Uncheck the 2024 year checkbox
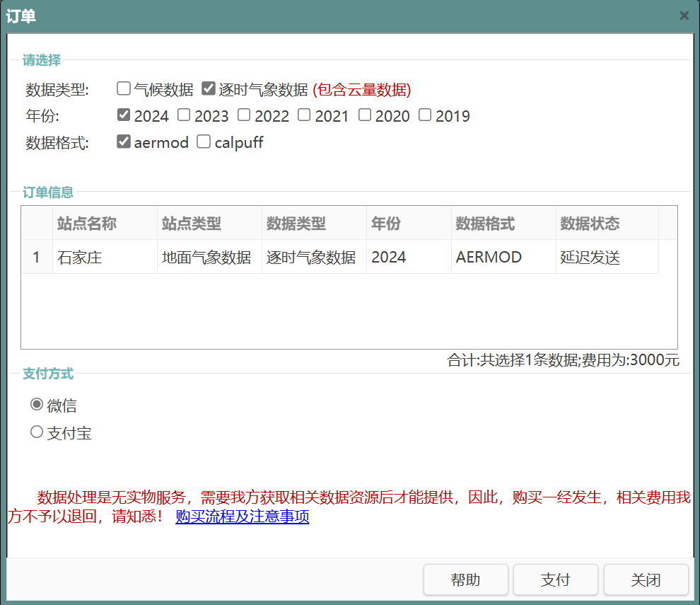Screen dimensions: 700x605 pyautogui.click(x=124, y=115)
